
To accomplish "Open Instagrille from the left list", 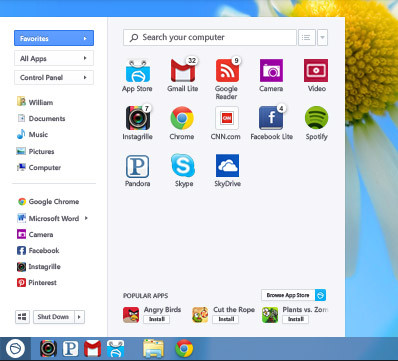I will [x=39, y=267].
